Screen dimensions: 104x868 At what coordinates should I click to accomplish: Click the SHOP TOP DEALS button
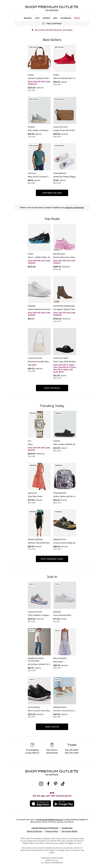click(x=52, y=388)
